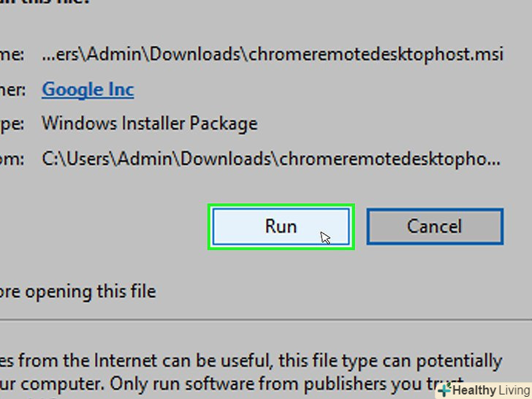This screenshot has width=532, height=399.
Task: Click the Healthy Living watermark text
Action: pos(491,390)
